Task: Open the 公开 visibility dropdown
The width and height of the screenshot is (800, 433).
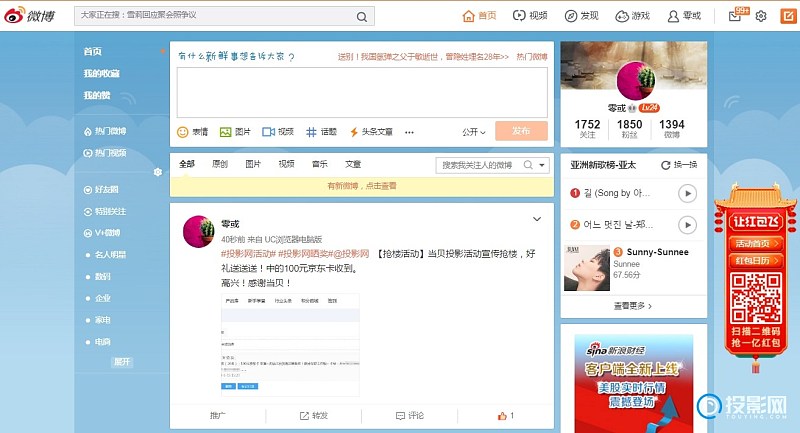Action: pos(474,132)
